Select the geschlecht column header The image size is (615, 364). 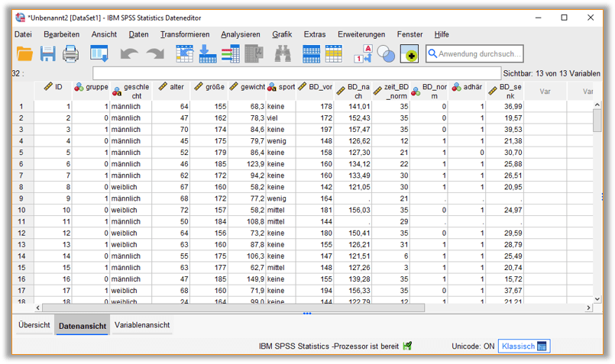tap(131, 92)
